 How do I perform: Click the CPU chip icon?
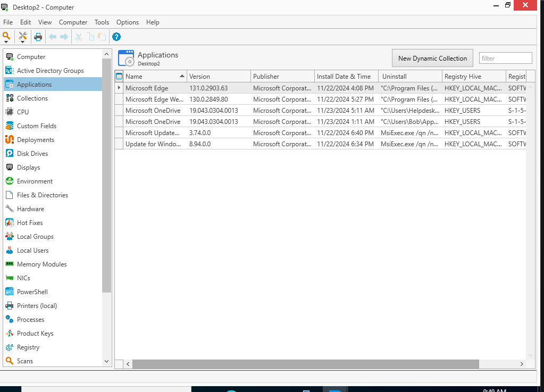tap(10, 112)
